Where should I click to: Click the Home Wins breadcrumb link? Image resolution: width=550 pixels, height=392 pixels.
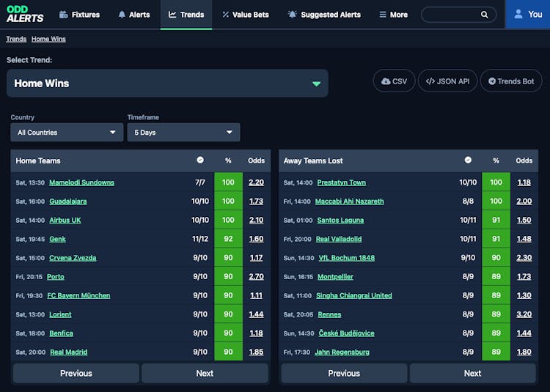pyautogui.click(x=48, y=39)
